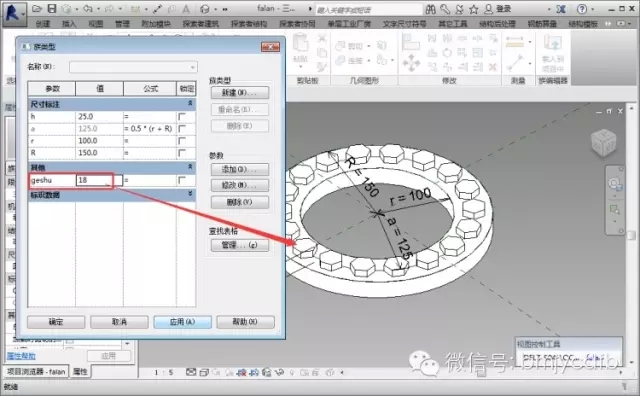Click the 应用 (Apply) button in the dialog

(182, 322)
